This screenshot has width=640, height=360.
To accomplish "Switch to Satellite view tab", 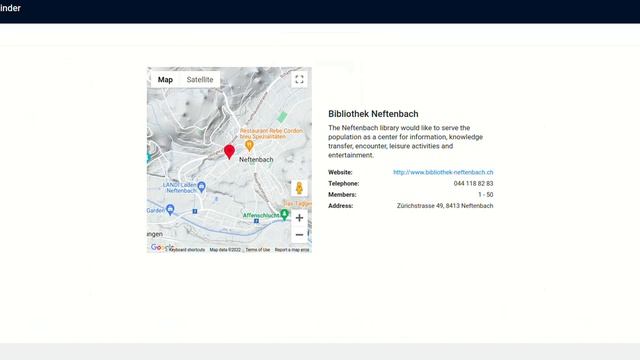I will click(x=200, y=80).
